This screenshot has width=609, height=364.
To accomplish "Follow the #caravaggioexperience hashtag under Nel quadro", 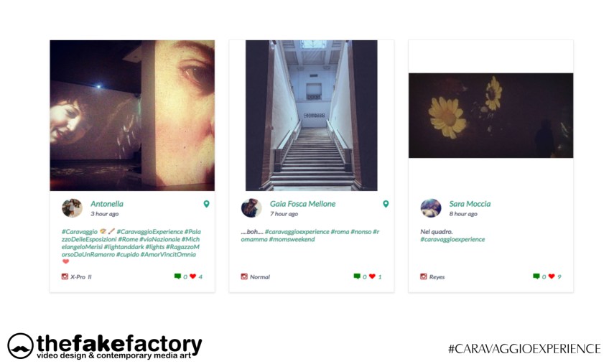I will coord(452,239).
